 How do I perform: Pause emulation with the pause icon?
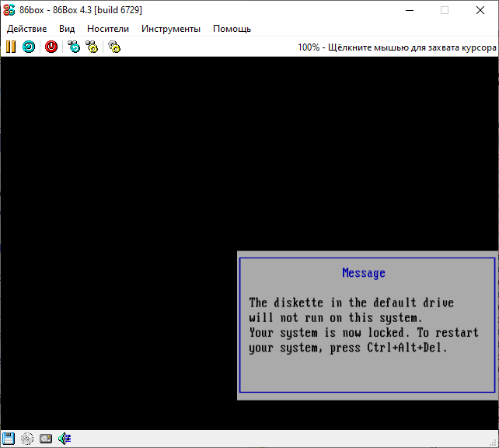pyautogui.click(x=11, y=47)
